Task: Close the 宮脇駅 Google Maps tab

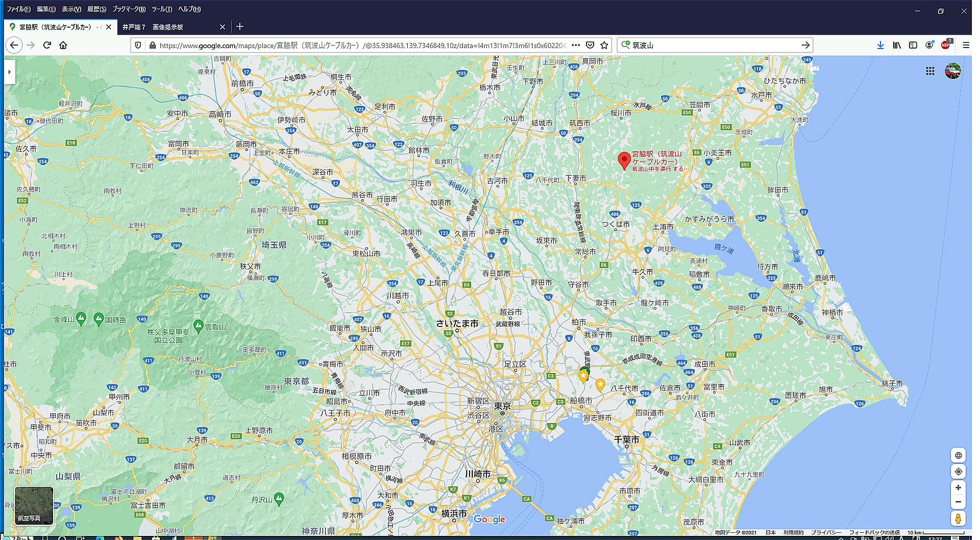Action: pyautogui.click(x=109, y=27)
